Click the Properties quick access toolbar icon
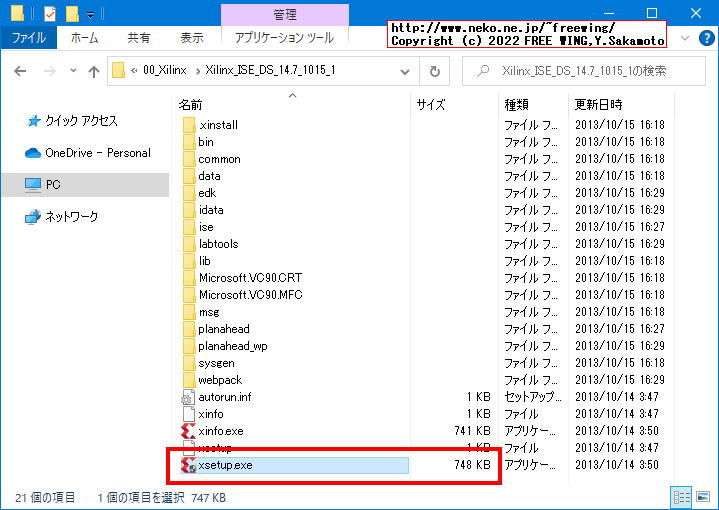The width and height of the screenshot is (719, 510). [x=50, y=14]
